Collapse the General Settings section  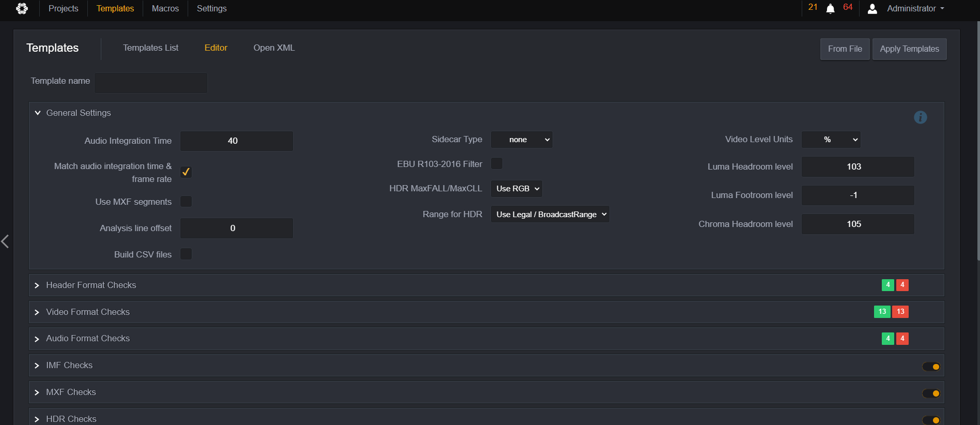pos(38,113)
